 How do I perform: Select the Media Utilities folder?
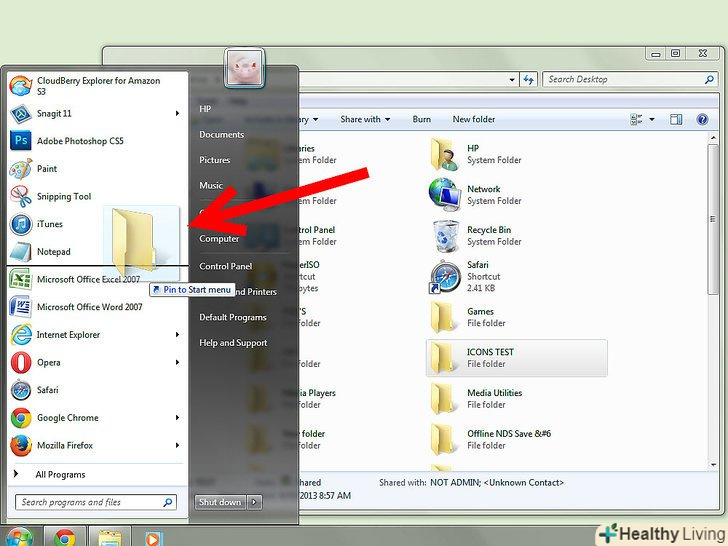pyautogui.click(x=476, y=398)
